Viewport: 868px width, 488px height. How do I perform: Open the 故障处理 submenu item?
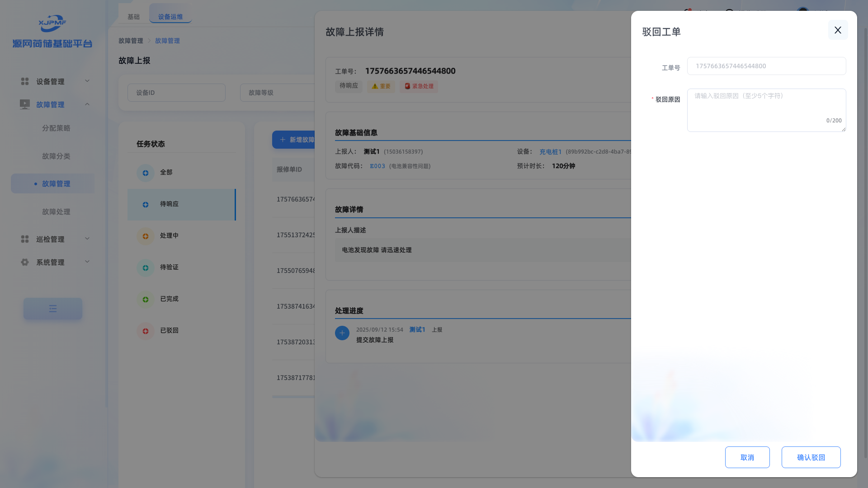(x=56, y=211)
